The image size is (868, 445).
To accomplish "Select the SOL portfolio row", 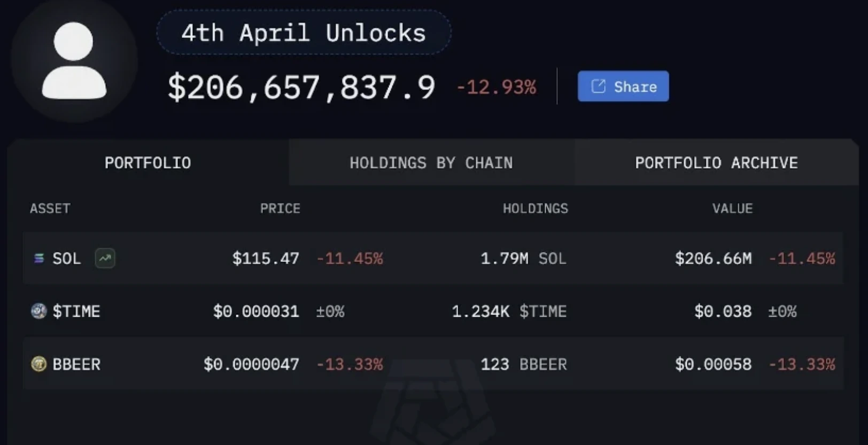I will coord(428,258).
